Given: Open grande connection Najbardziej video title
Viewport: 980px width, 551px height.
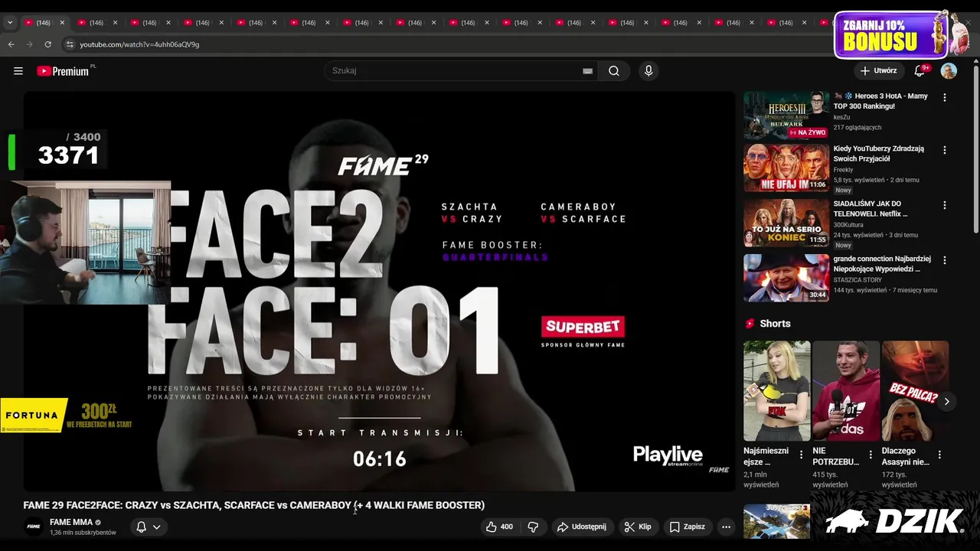Looking at the screenshot, I should pos(882,264).
